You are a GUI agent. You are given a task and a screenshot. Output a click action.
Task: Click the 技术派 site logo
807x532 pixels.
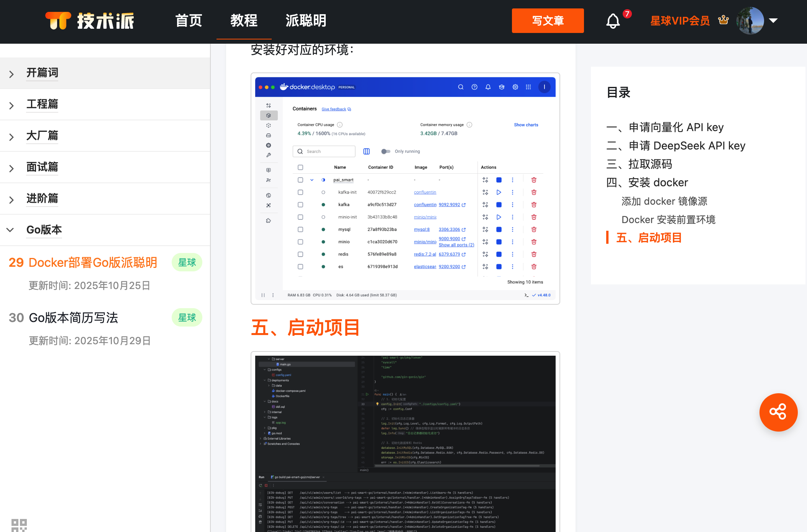pyautogui.click(x=89, y=21)
